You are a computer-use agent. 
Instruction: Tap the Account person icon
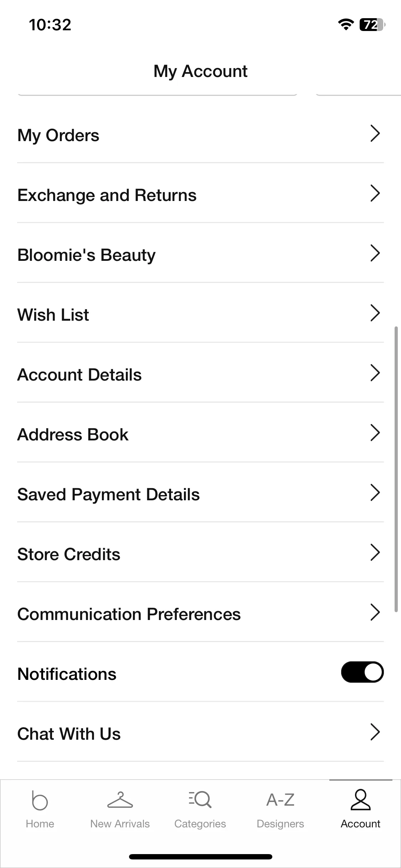(361, 800)
